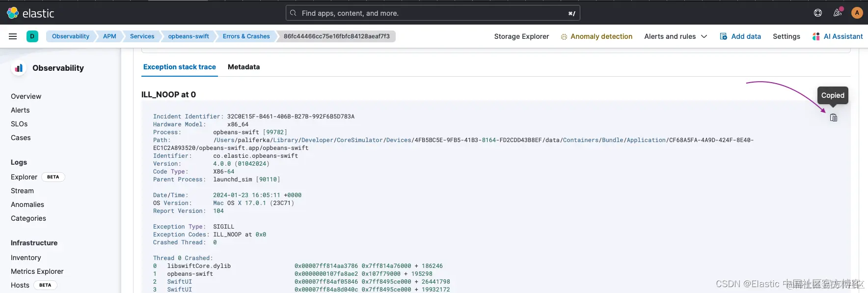Open Alerts in the sidebar
This screenshot has height=293, width=868.
[x=20, y=110]
